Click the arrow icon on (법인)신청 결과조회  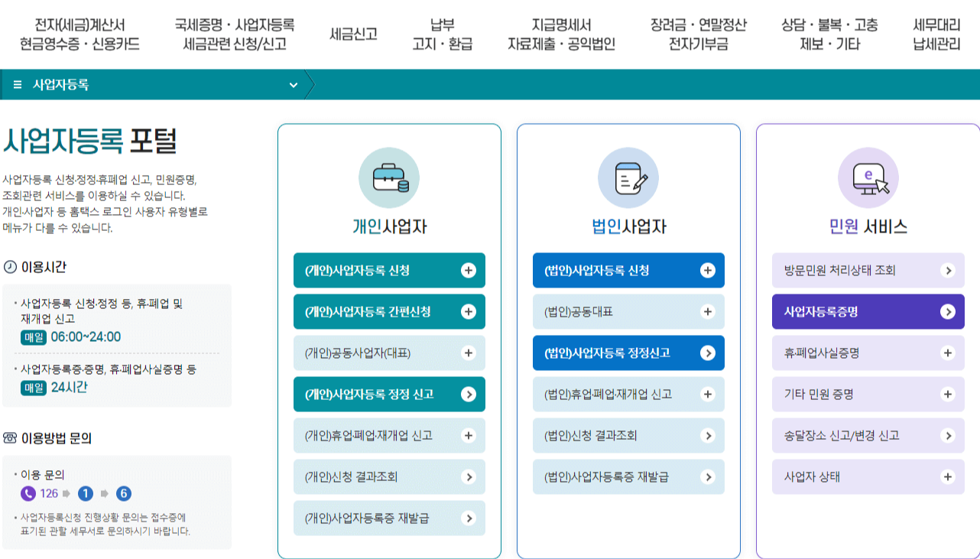click(708, 436)
